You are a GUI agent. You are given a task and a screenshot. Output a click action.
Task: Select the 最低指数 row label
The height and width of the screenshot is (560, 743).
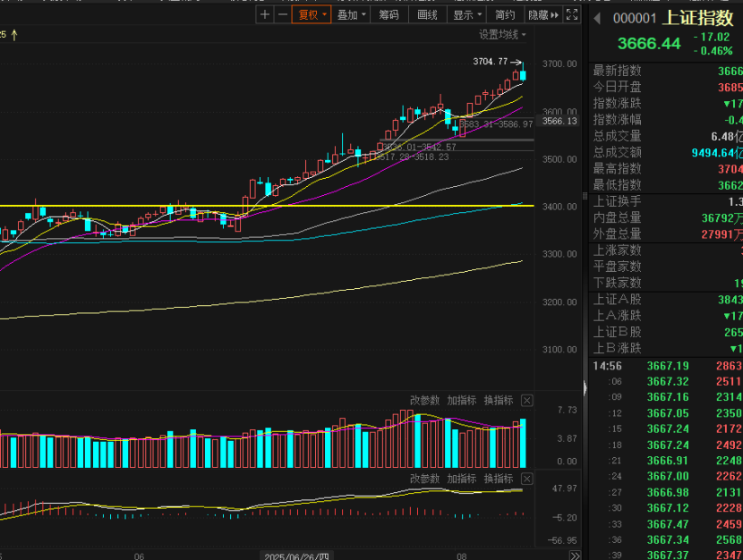tap(617, 184)
